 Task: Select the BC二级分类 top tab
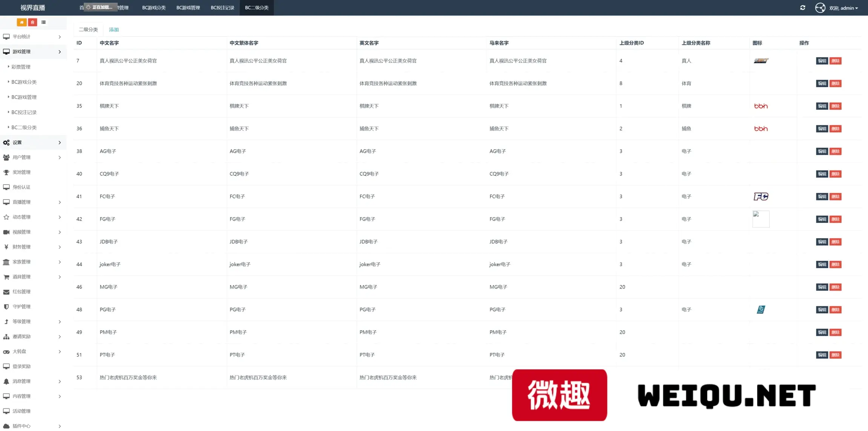[x=257, y=8]
